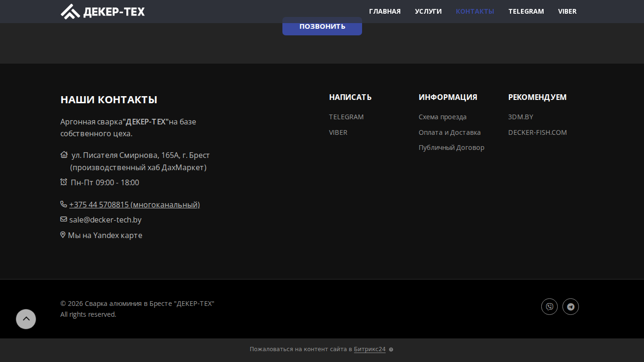Open УСЛУГИ in the top menu
Viewport: 644px width, 362px height.
pyautogui.click(x=428, y=11)
